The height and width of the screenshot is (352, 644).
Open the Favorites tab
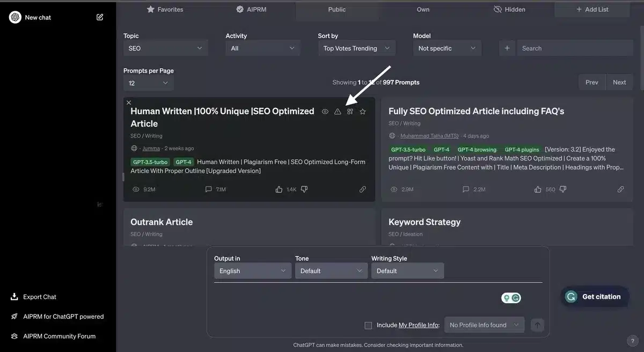(x=165, y=9)
